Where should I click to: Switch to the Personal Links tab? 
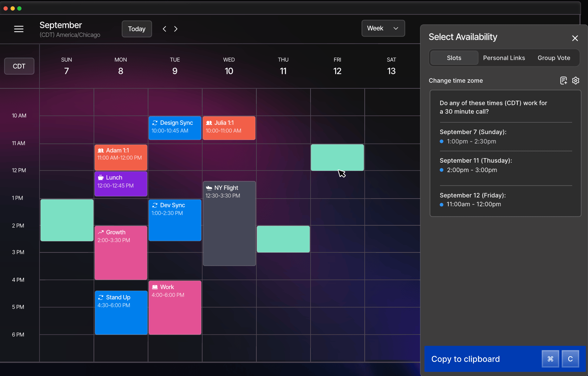[x=504, y=58]
